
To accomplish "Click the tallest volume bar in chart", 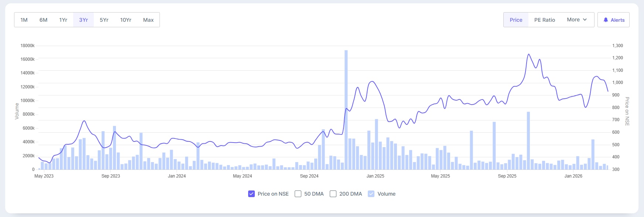I will pos(346,110).
